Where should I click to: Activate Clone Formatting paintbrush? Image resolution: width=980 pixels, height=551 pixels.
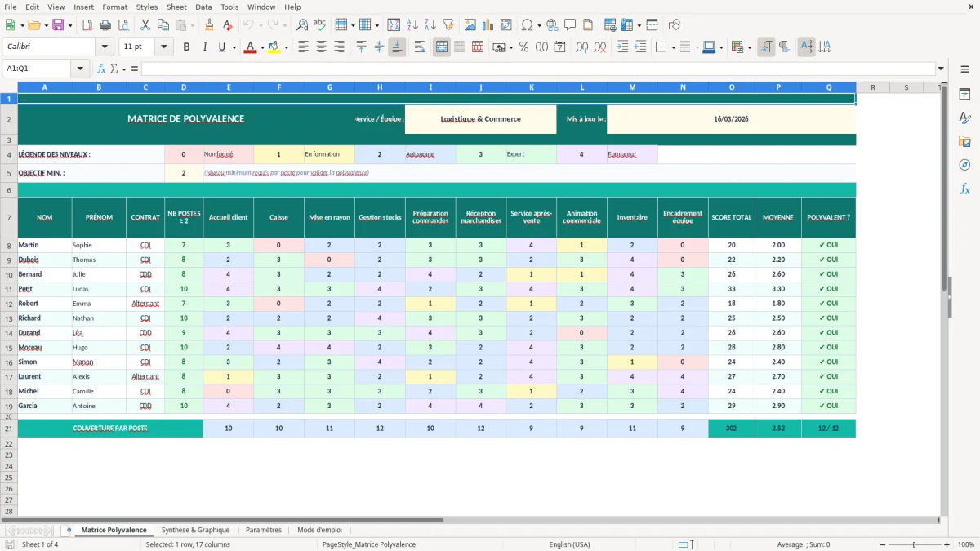pos(210,25)
